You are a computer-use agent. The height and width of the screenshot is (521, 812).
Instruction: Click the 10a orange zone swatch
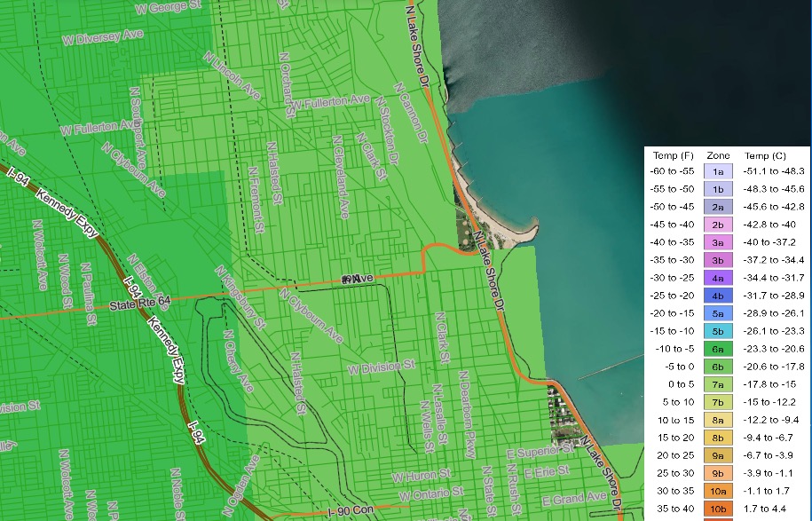(718, 491)
